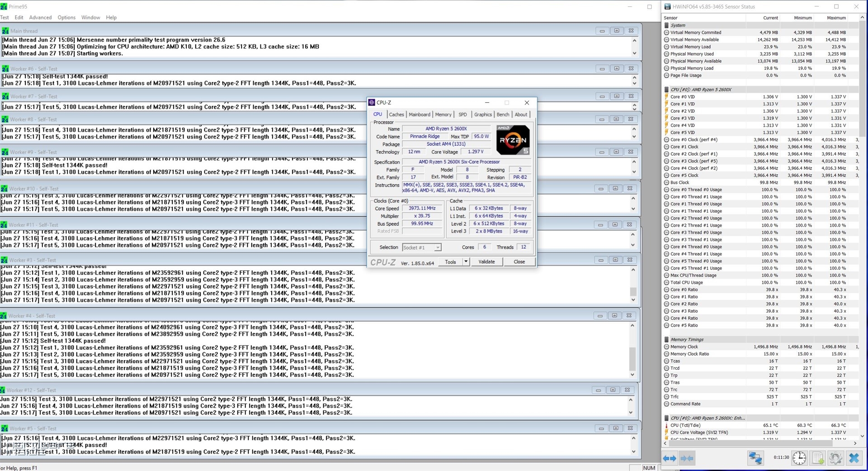Image resolution: width=868 pixels, height=471 pixels.
Task: Click HWiNFO expand columns double-arrow icon
Action: [x=670, y=458]
